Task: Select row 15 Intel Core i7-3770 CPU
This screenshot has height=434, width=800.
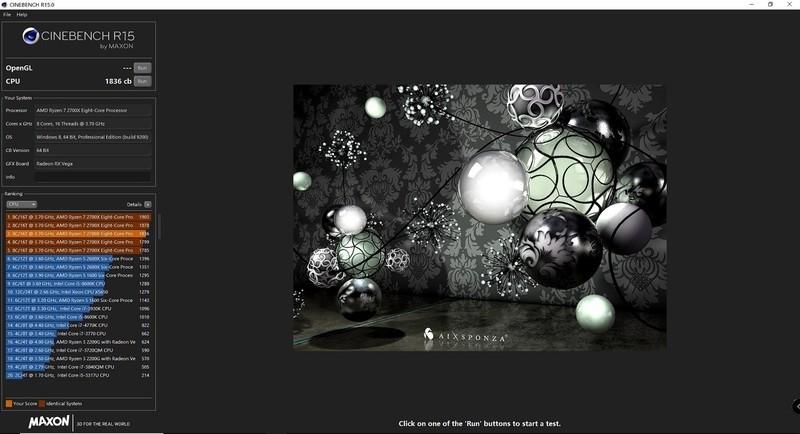Action: (78, 334)
